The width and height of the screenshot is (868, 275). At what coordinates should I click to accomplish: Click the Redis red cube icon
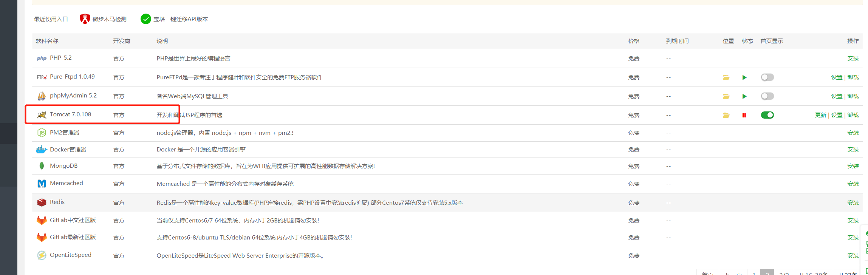[x=42, y=202]
